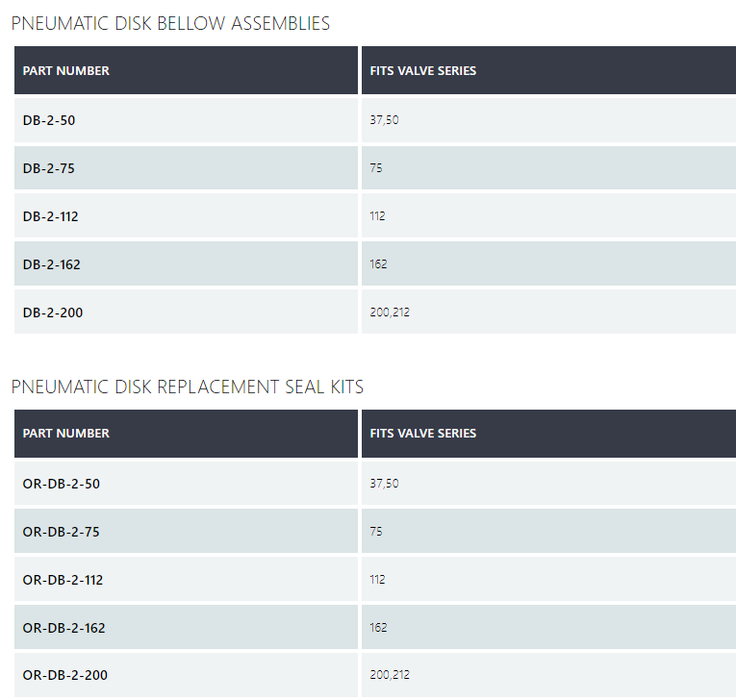Click Fits Valve Series header in Bellow Assemblies table
The height and width of the screenshot is (700, 736).
coord(422,70)
